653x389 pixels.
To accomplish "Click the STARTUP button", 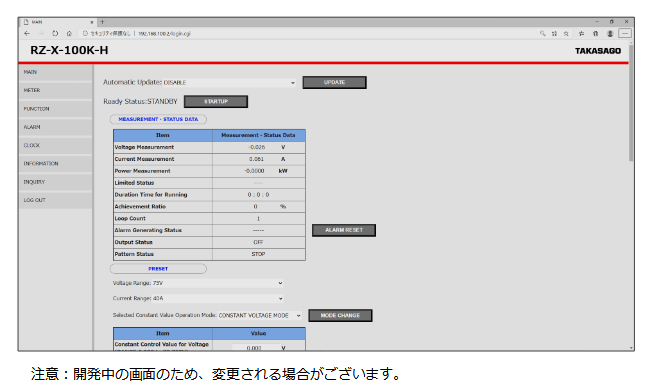I will pos(216,102).
